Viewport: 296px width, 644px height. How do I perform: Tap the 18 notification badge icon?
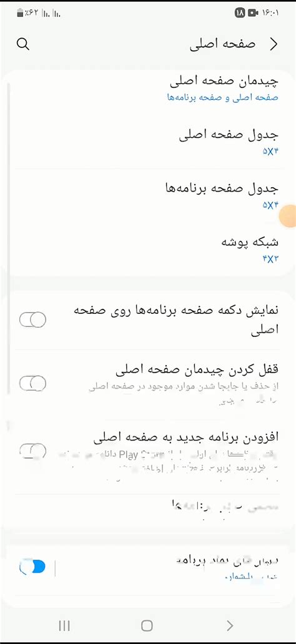tap(240, 13)
